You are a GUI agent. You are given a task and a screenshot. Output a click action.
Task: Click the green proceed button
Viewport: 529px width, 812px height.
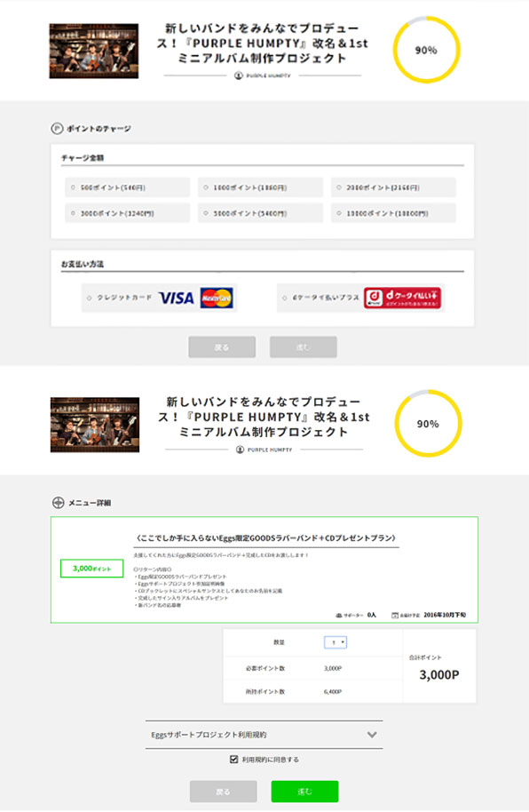point(304,792)
